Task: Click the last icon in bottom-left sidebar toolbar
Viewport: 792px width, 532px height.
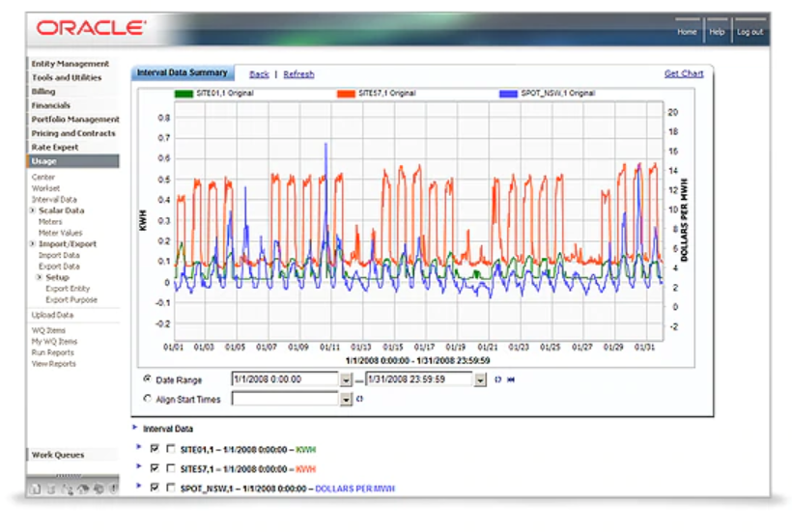Action: pos(114,489)
